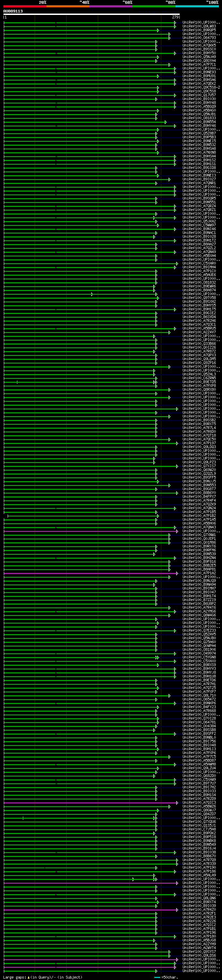Select the query name AV089113

13,11
